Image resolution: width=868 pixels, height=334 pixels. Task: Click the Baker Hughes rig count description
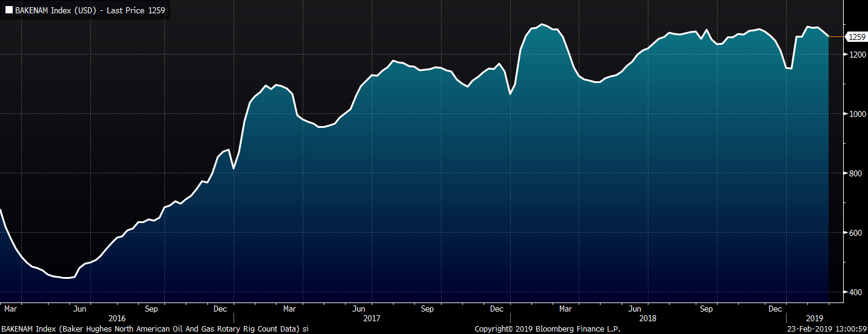[155, 329]
